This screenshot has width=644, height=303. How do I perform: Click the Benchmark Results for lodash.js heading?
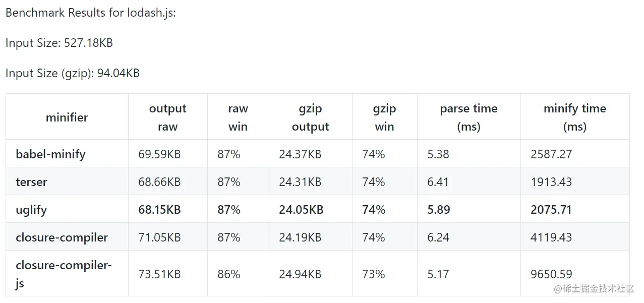pyautogui.click(x=91, y=13)
